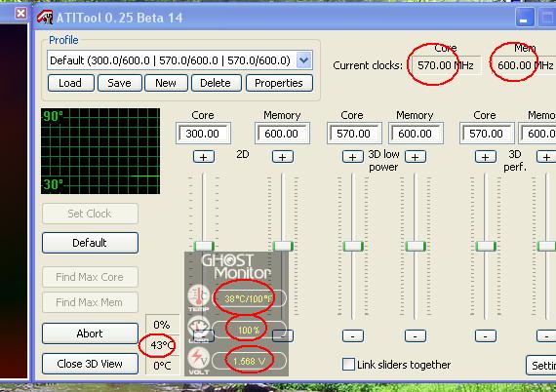Image resolution: width=556 pixels, height=392 pixels.
Task: Click the 3D low power Memory field
Action: click(x=416, y=134)
